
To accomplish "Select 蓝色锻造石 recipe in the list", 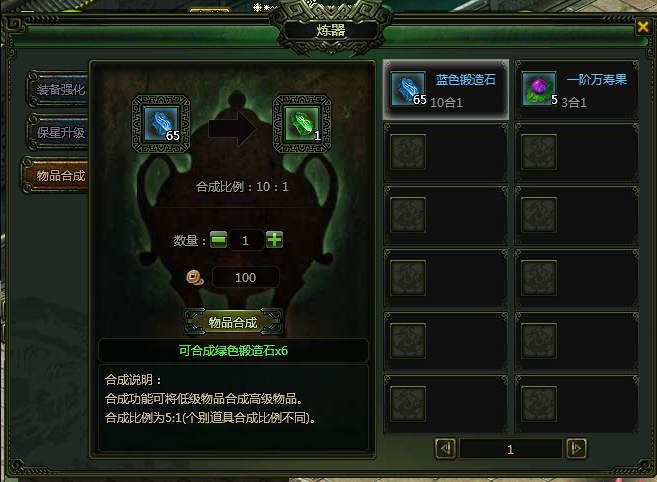I will pos(446,90).
